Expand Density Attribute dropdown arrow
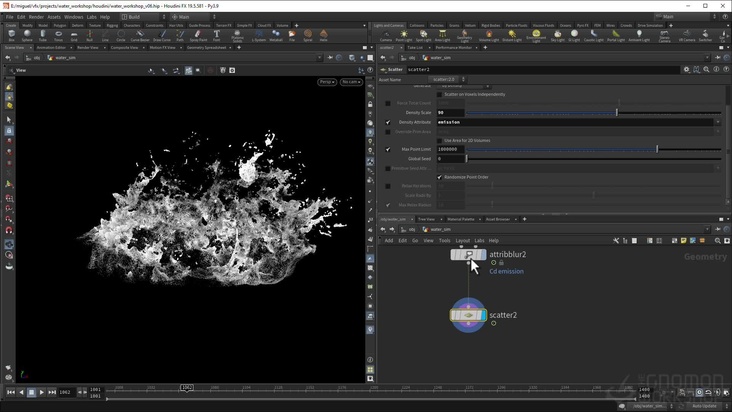 click(x=718, y=122)
